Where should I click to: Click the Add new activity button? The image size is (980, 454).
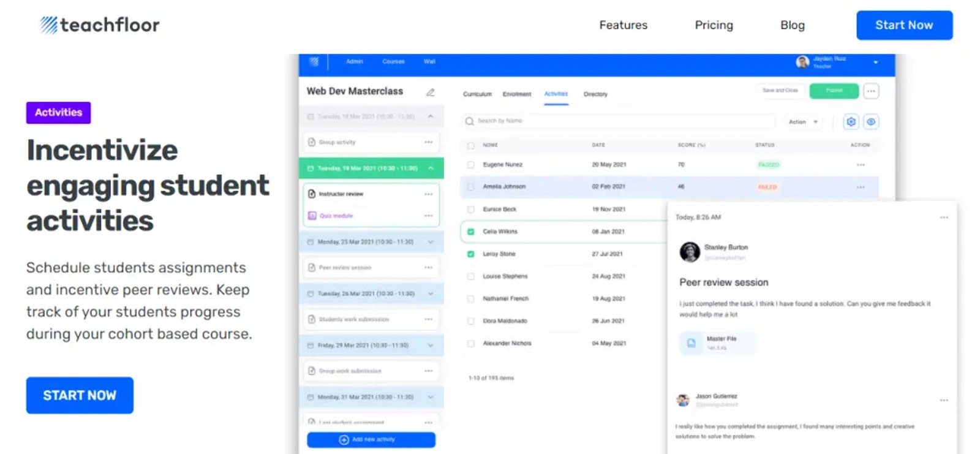coord(371,440)
